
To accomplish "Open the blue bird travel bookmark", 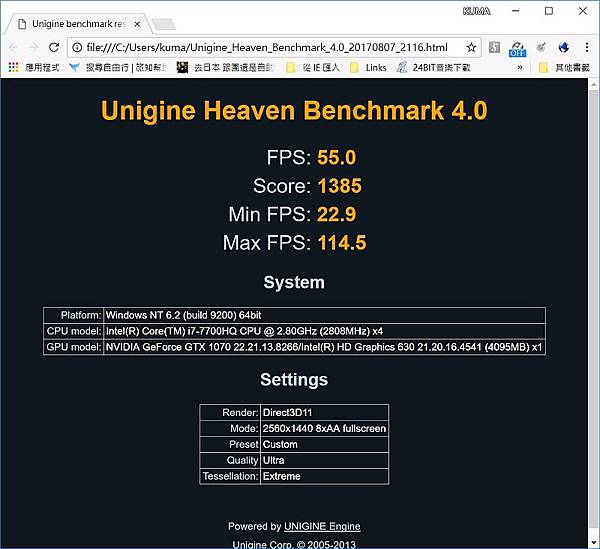I will (118, 68).
